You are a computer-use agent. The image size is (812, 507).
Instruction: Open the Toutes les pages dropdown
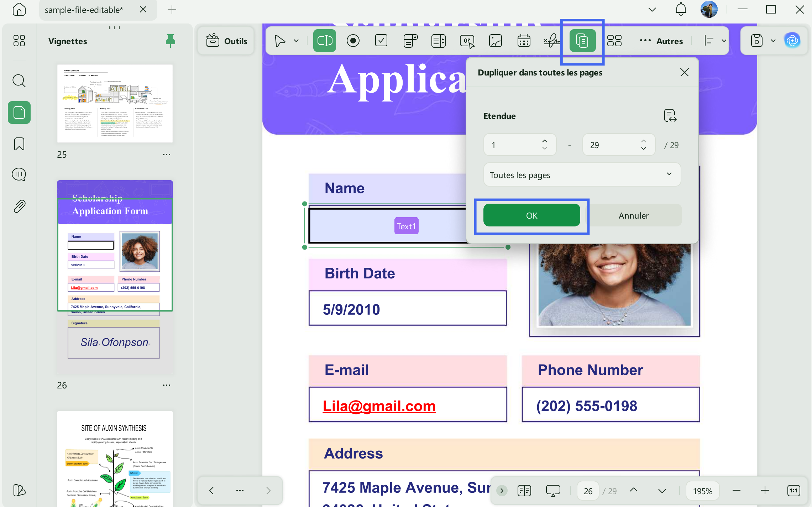[582, 174]
